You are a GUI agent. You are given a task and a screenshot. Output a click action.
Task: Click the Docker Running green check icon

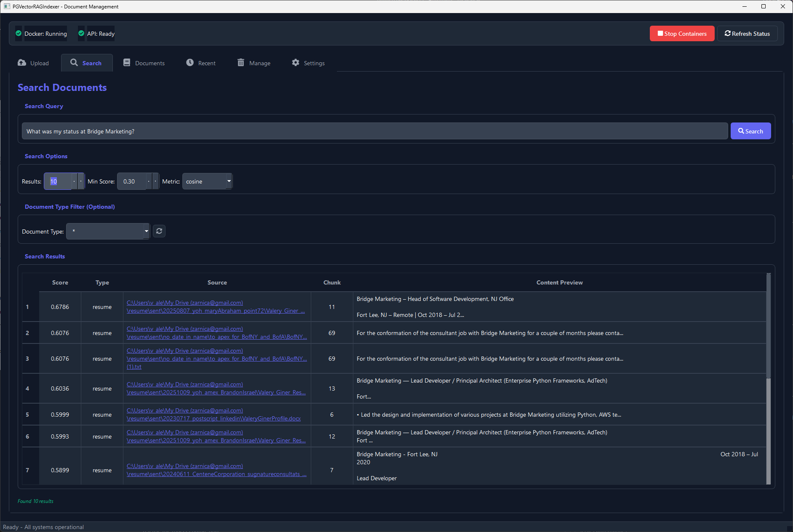tap(18, 33)
